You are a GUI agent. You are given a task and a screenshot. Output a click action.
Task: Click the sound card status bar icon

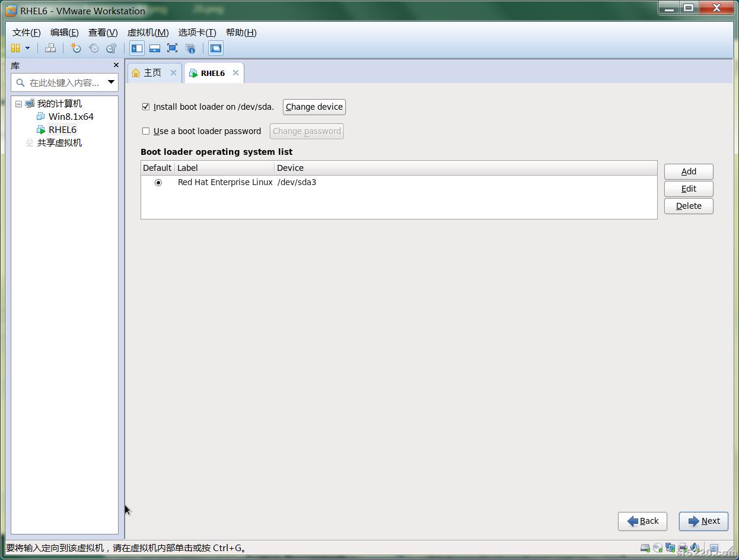[x=694, y=548]
